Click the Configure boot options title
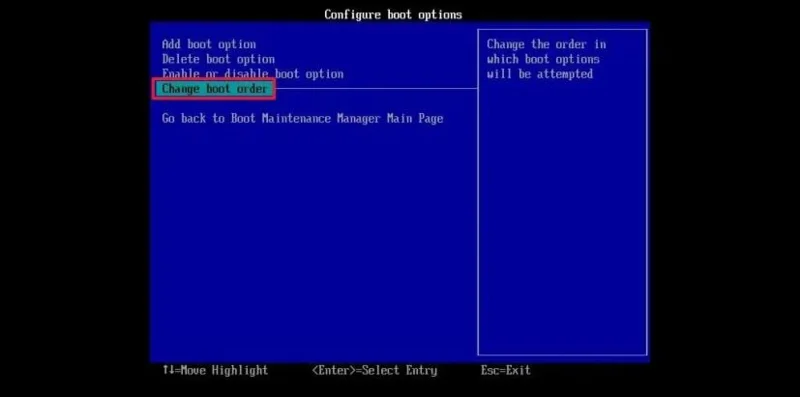The image size is (800, 397). tap(393, 14)
